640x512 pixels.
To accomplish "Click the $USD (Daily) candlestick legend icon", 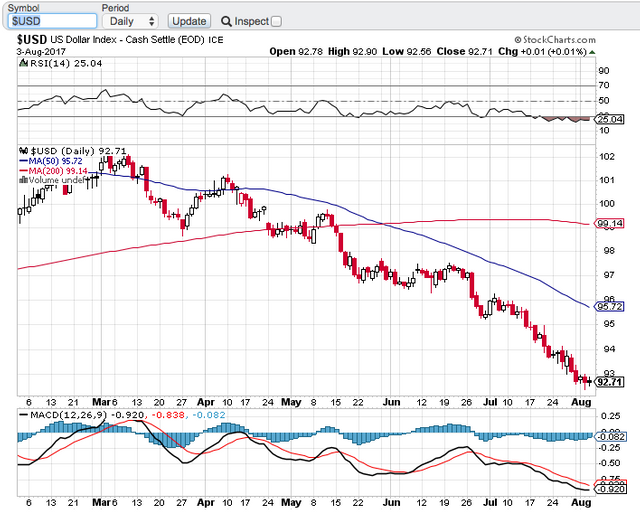I will 24,151.
